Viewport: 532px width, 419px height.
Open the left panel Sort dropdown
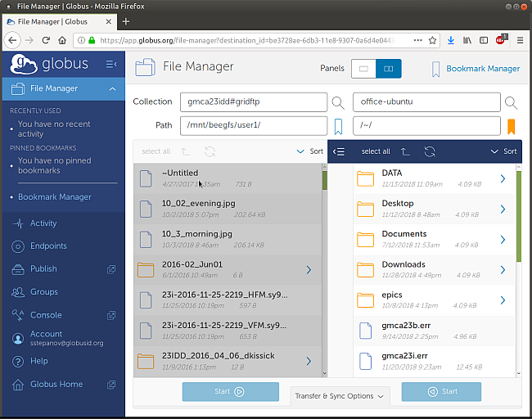(309, 151)
